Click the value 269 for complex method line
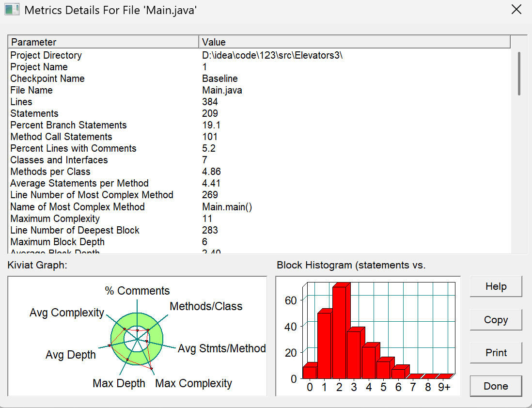 (210, 195)
